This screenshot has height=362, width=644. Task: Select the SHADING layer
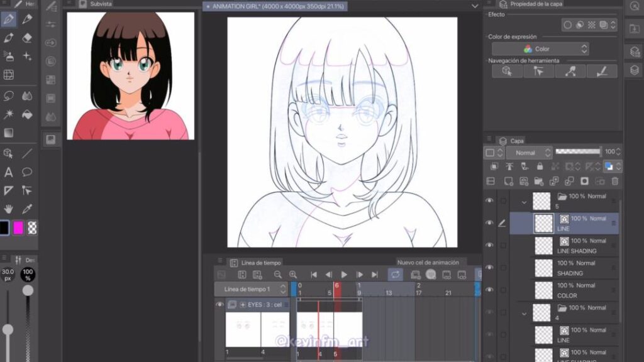click(x=575, y=268)
